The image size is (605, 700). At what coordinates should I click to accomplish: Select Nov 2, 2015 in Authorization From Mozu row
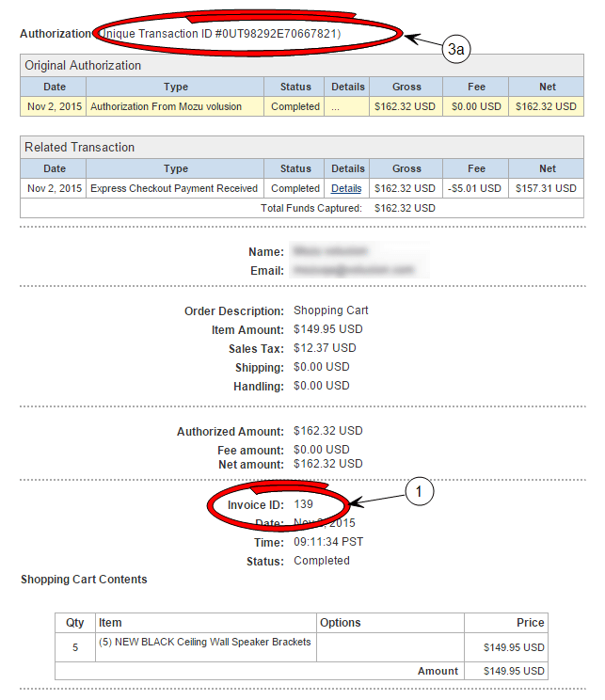(55, 106)
